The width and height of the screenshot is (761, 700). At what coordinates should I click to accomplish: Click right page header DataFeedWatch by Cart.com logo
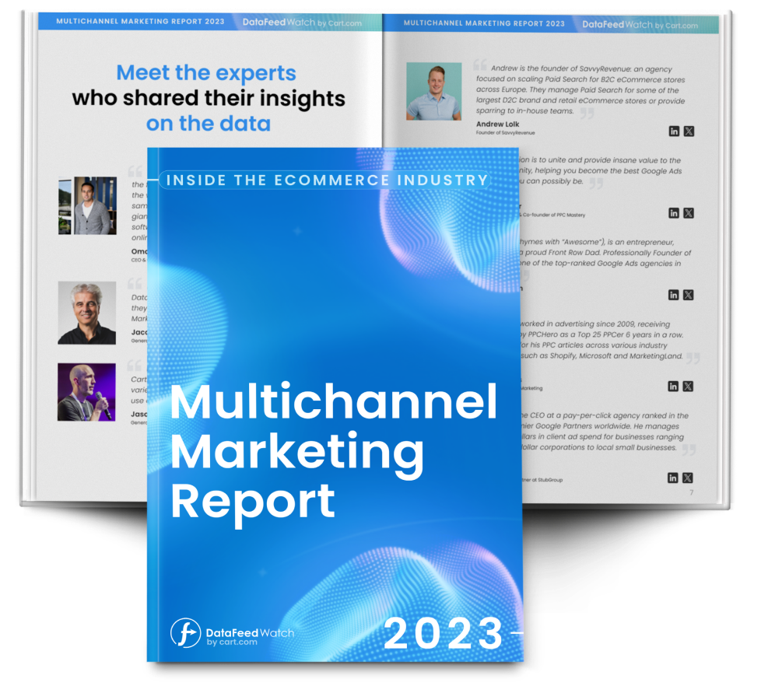tap(640, 25)
